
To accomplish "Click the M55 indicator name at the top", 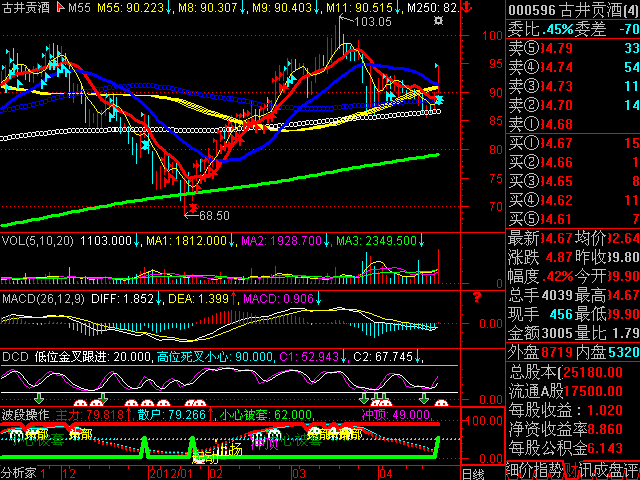I will coord(79,7).
